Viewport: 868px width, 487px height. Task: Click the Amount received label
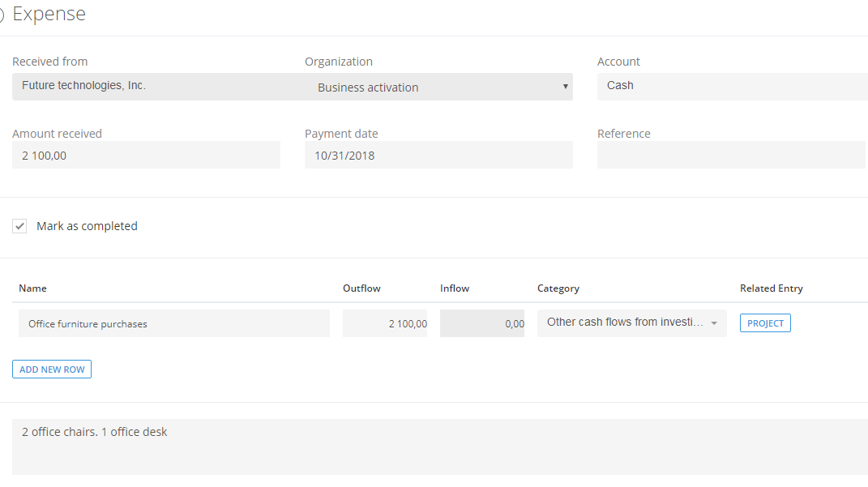57,134
